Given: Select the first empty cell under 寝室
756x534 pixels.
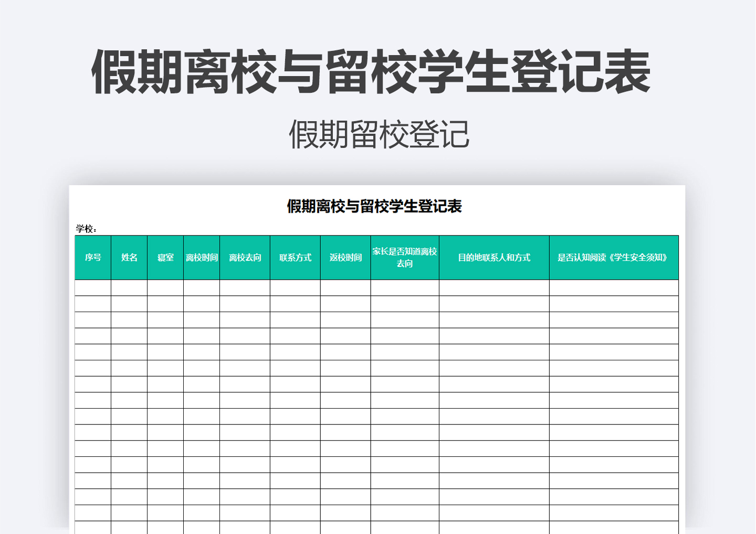Looking at the screenshot, I should click(x=165, y=288).
